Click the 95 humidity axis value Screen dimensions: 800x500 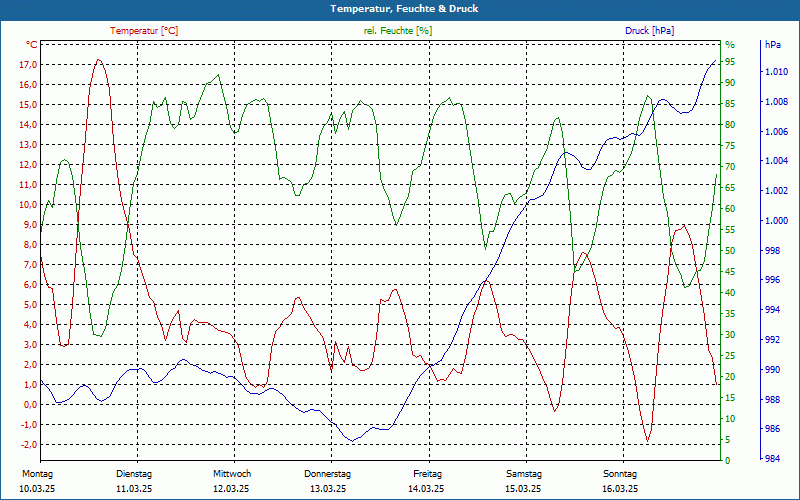click(730, 62)
